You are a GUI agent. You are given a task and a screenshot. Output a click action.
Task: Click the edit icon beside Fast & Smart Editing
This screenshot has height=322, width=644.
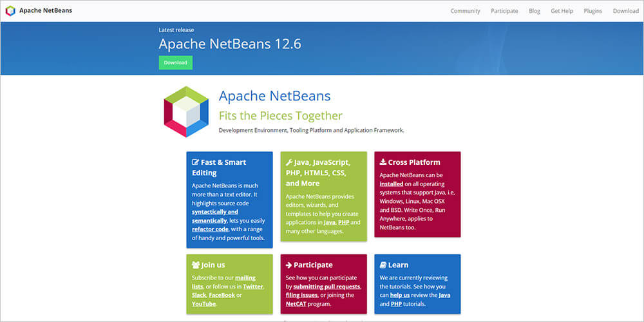click(x=196, y=162)
